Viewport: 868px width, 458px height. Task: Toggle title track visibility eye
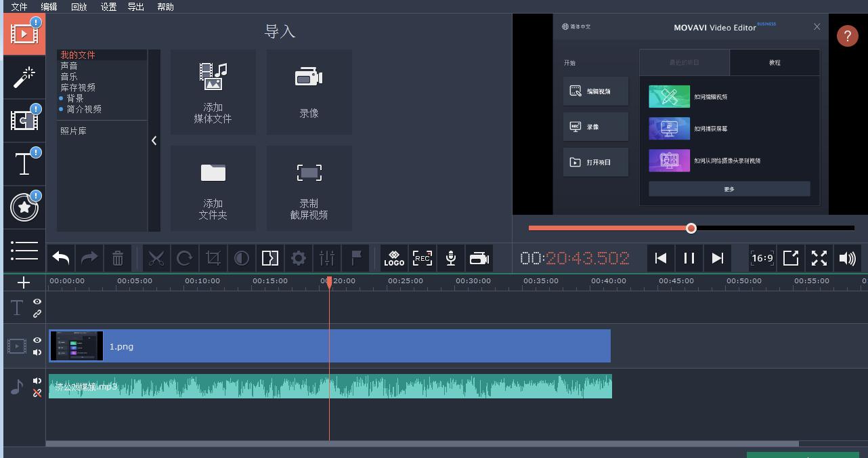(x=37, y=301)
